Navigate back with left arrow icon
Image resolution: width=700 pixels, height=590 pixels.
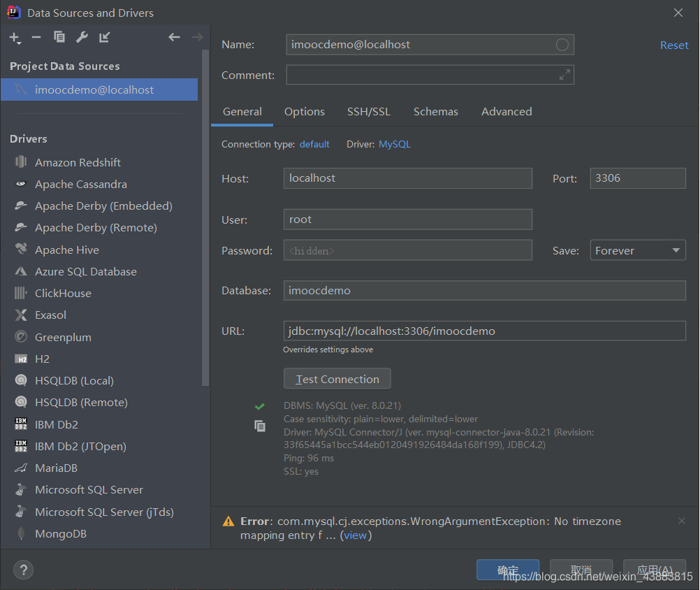[x=174, y=37]
